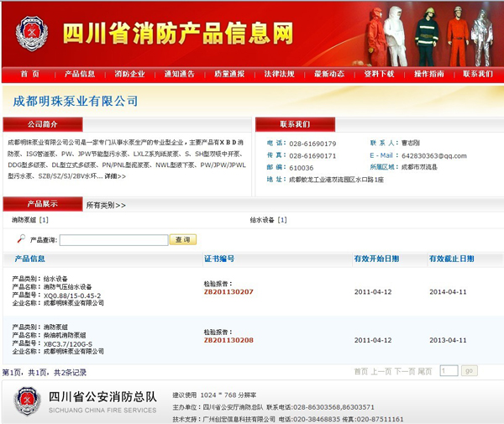Viewport: 504px width, 424px height.
Task: Click end date 2014-04-11
Action: (448, 292)
